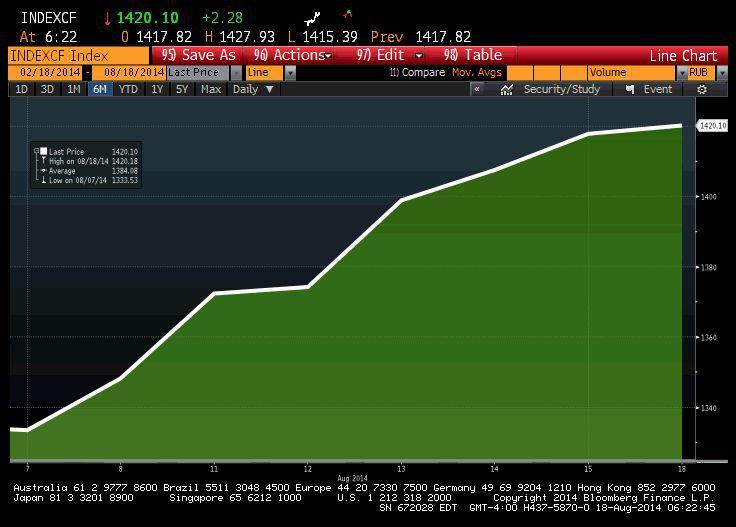Click the Low marker icon in legend

click(42, 180)
